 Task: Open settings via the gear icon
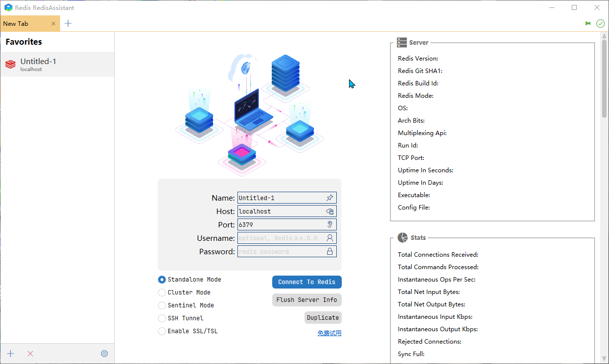(x=104, y=354)
